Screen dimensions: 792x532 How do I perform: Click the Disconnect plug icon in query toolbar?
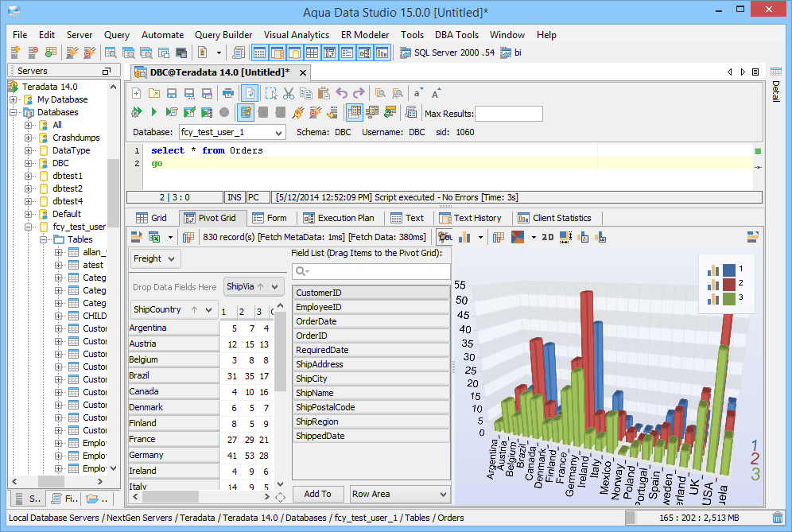tap(315, 112)
